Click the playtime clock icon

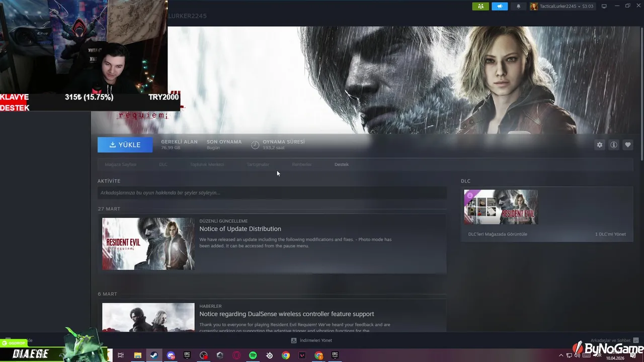[255, 145]
